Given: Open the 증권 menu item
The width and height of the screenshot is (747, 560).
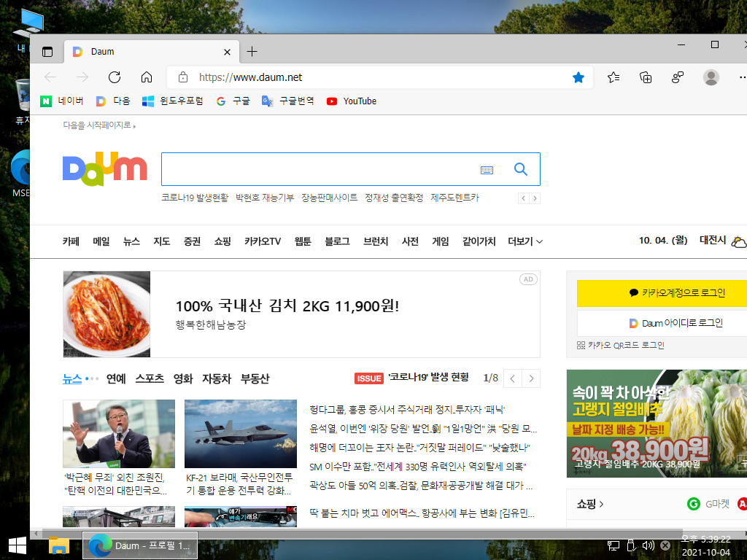Looking at the screenshot, I should point(192,241).
